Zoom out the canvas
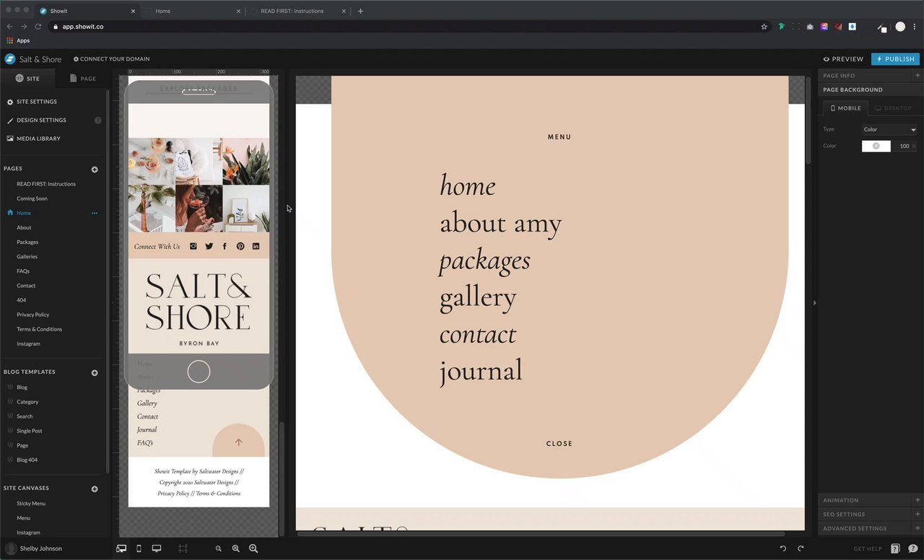 click(219, 549)
